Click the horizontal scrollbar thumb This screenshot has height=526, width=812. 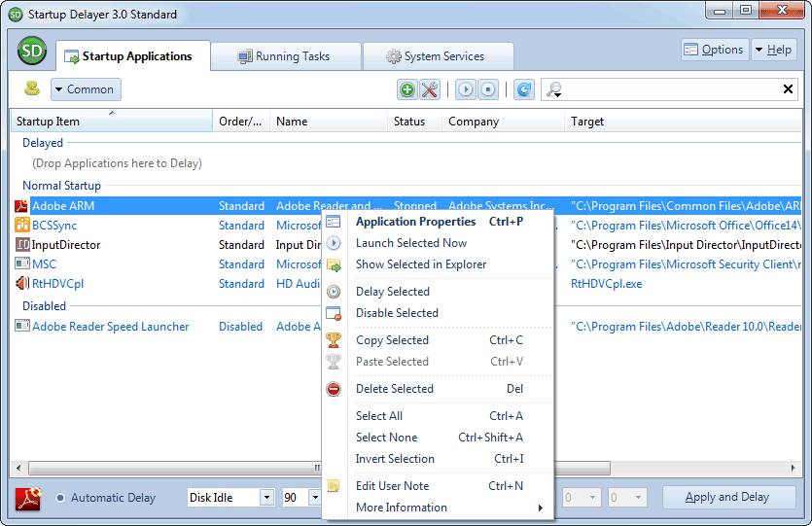(320, 468)
